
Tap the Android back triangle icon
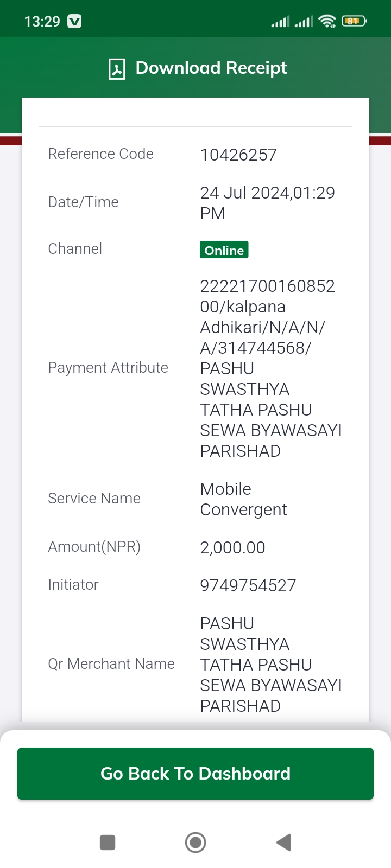[x=283, y=843]
